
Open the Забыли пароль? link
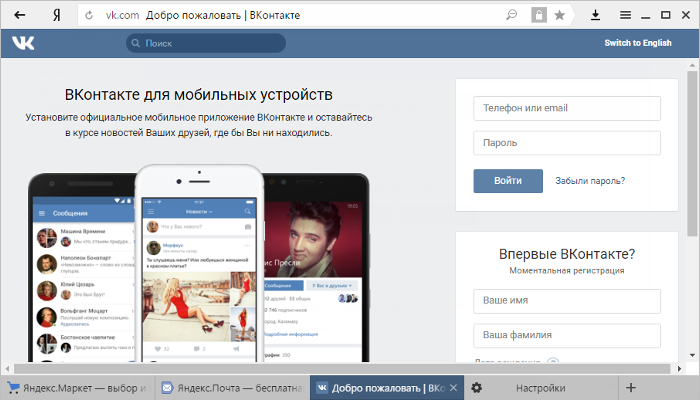(x=590, y=181)
